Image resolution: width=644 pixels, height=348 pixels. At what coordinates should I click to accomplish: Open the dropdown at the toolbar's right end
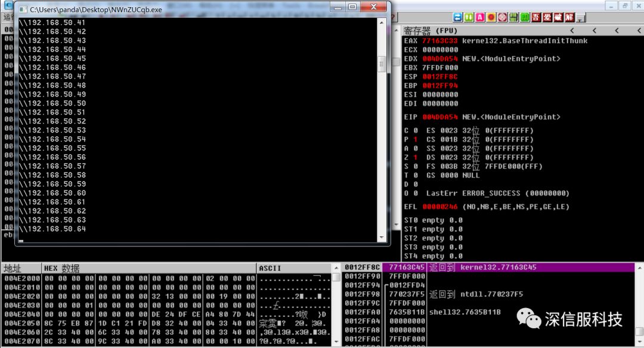coord(581,17)
